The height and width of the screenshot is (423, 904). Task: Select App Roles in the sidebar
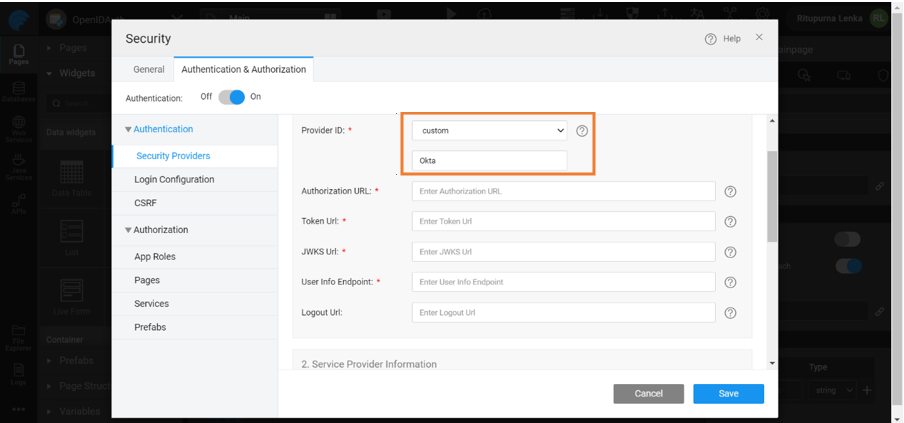155,257
